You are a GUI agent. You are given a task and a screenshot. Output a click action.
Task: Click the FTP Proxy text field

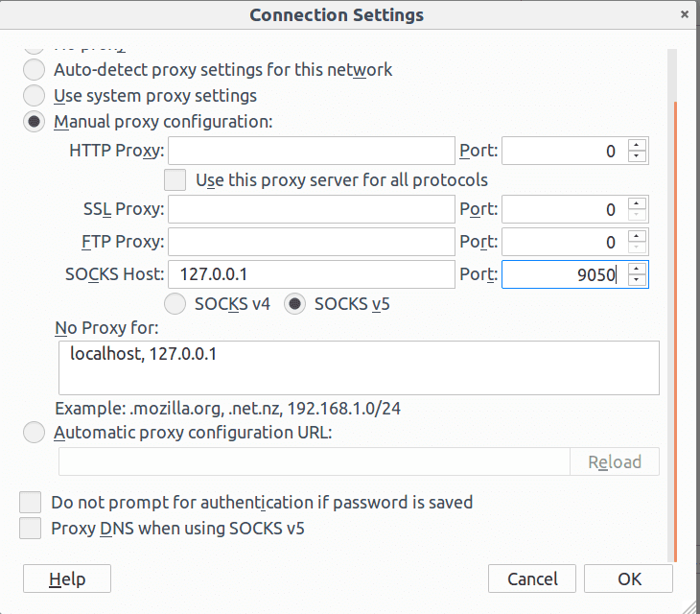[x=311, y=242]
